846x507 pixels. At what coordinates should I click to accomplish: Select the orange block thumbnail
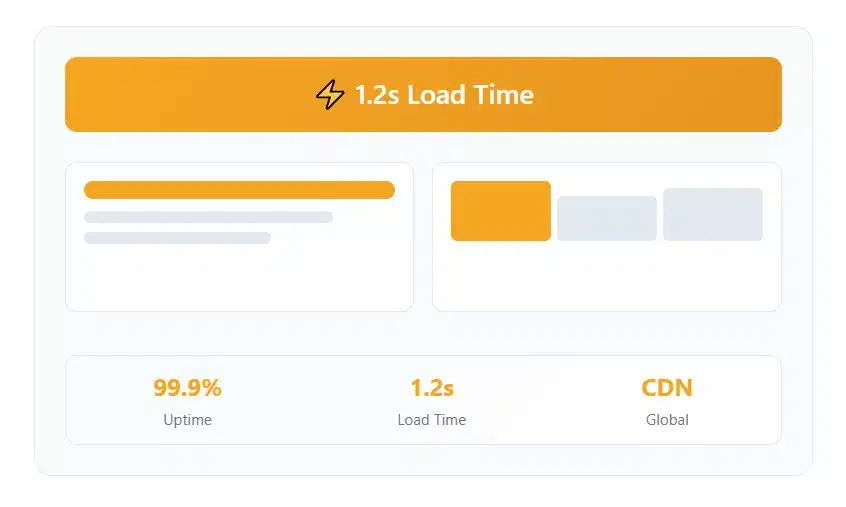point(501,211)
